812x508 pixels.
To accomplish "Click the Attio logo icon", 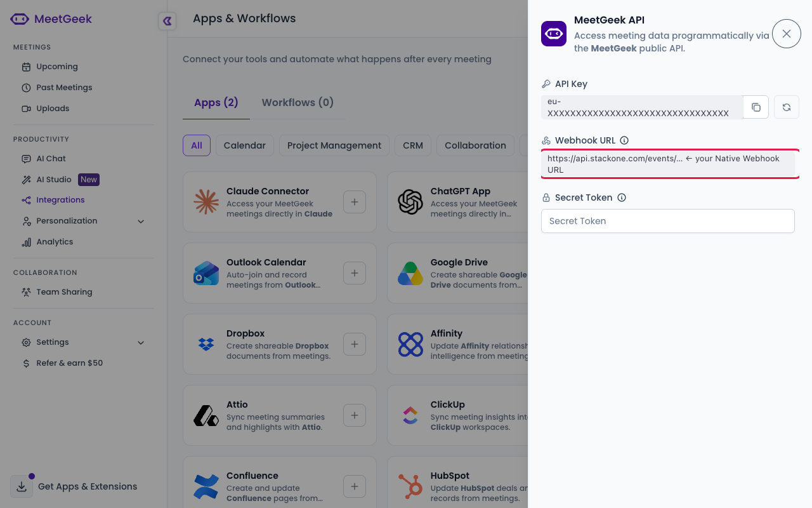I will coord(206,415).
